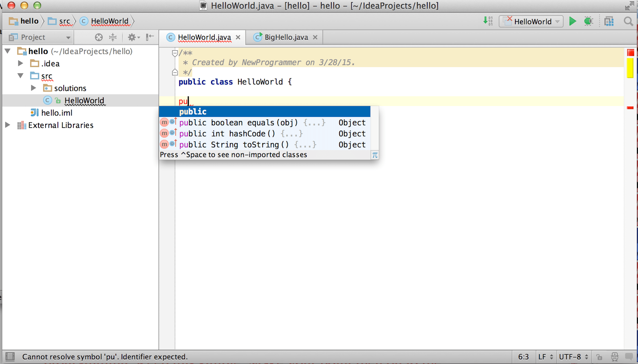Image resolution: width=638 pixels, height=364 pixels.
Task: Click HelloWorld breadcrumb in navigation bar
Action: click(x=104, y=21)
